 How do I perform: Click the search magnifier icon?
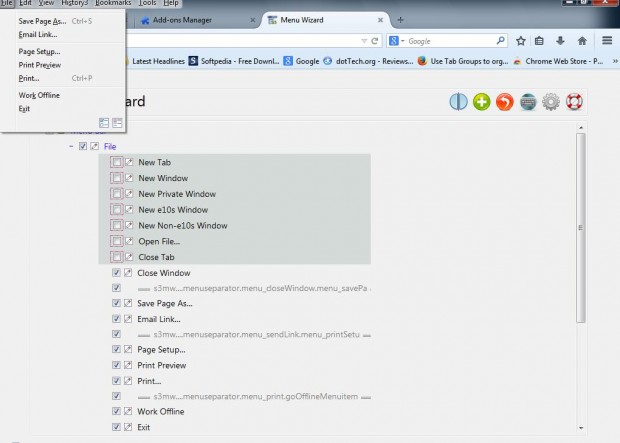coord(500,40)
